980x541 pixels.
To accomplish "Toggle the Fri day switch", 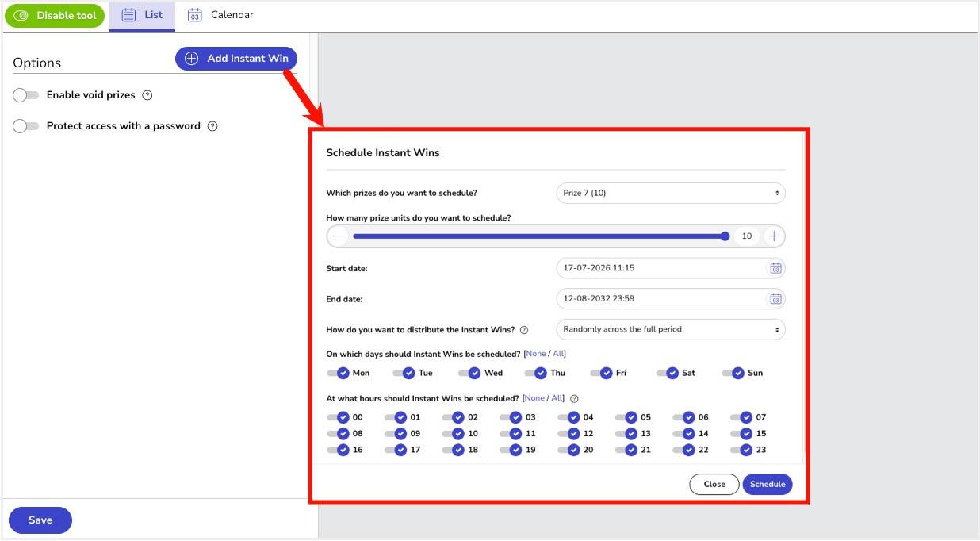I will 601,373.
